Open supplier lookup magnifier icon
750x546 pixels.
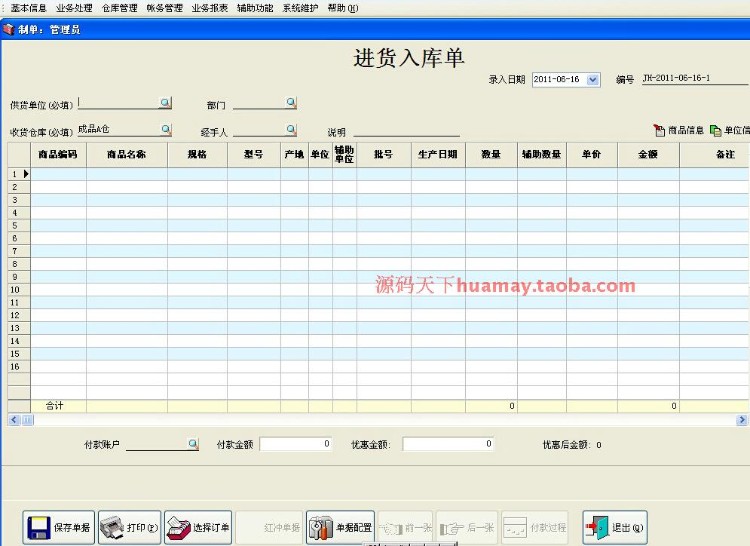[165, 102]
